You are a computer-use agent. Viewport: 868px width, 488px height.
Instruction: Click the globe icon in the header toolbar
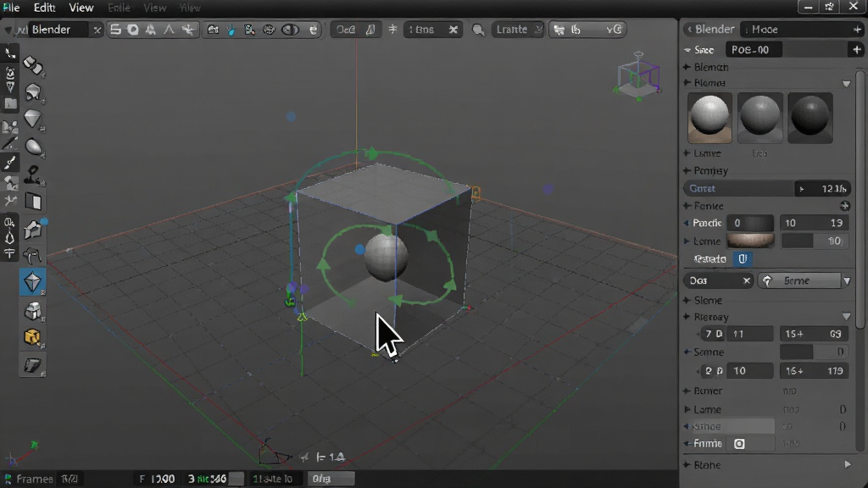269,30
